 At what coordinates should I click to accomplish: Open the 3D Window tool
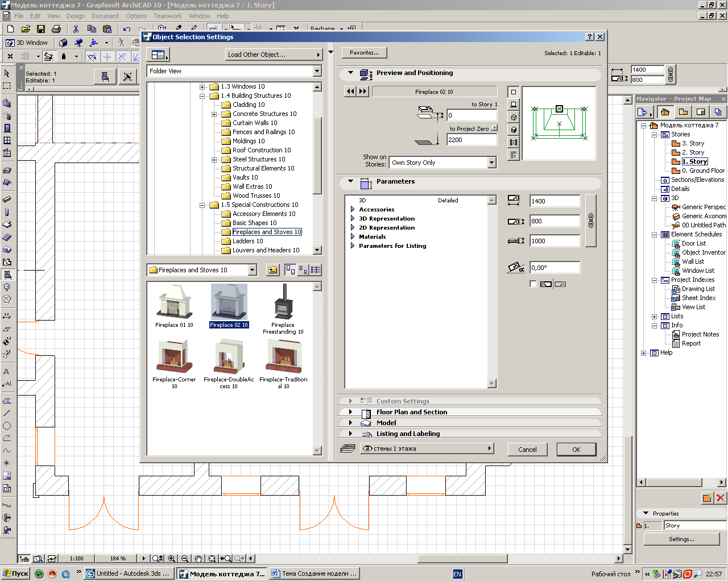[x=27, y=43]
